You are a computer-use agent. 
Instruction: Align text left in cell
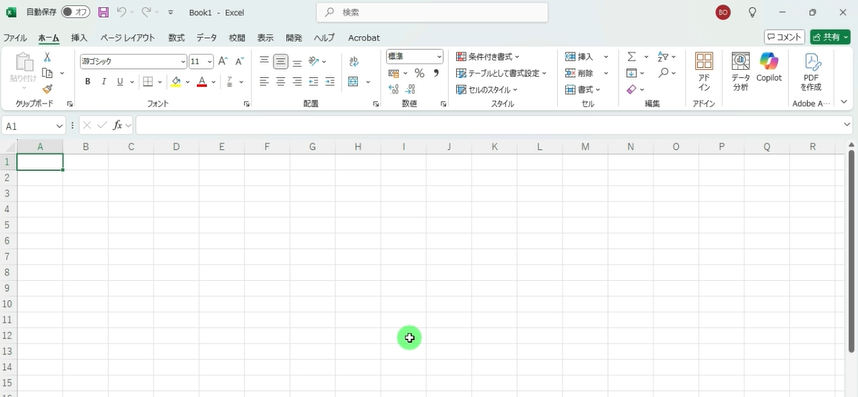[264, 81]
